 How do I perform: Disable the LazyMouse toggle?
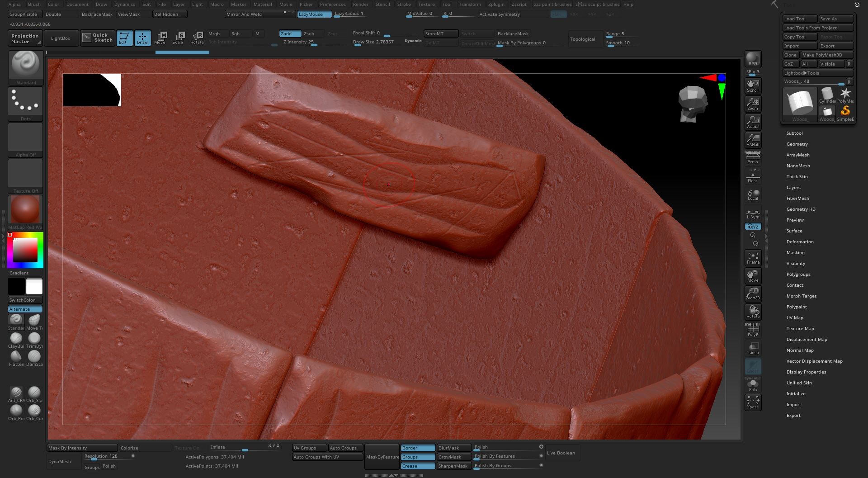pos(314,14)
